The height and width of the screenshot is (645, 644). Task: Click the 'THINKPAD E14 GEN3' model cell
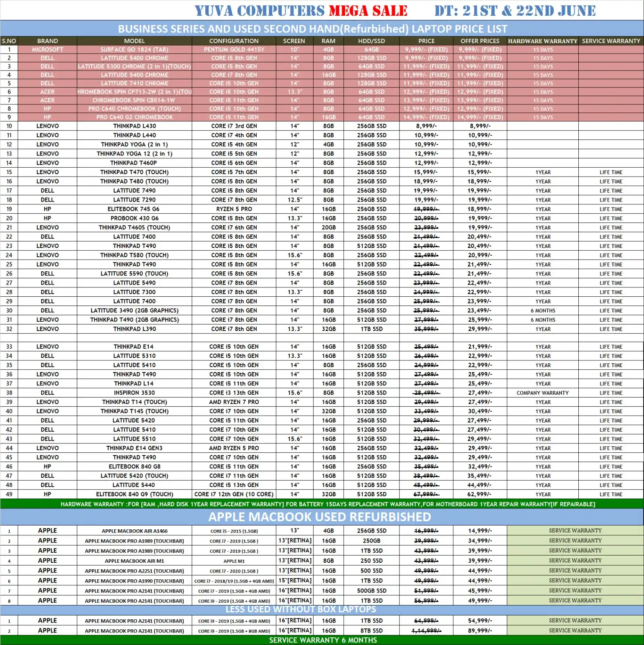pyautogui.click(x=135, y=448)
